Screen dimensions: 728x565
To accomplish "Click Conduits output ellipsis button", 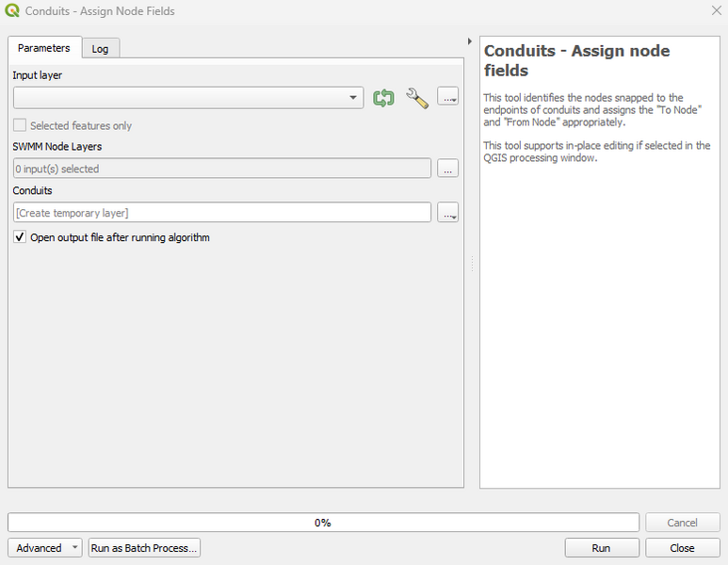I will pyautogui.click(x=448, y=213).
